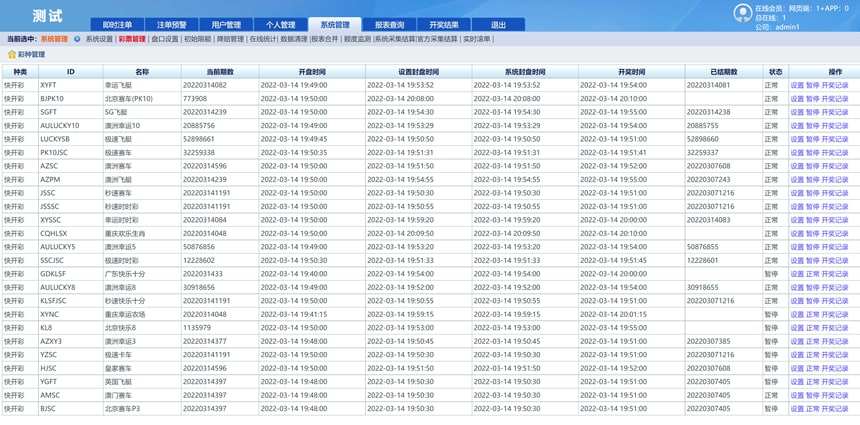860x425 pixels.
Task: Open the 即时注单 tab
Action: pos(117,24)
